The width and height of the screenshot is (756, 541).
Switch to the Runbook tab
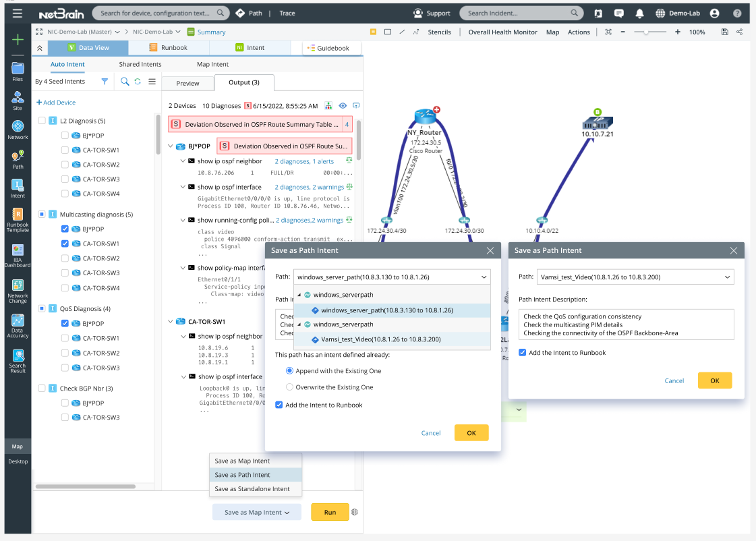[x=168, y=48]
